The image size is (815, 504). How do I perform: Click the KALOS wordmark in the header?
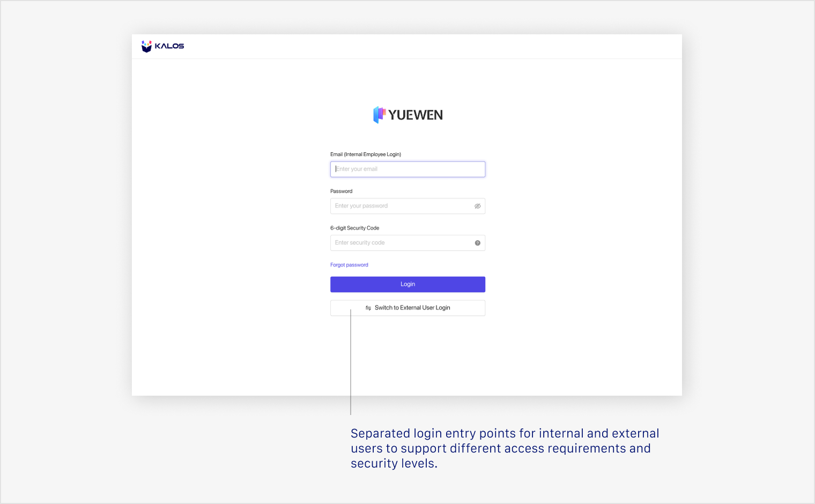point(170,46)
